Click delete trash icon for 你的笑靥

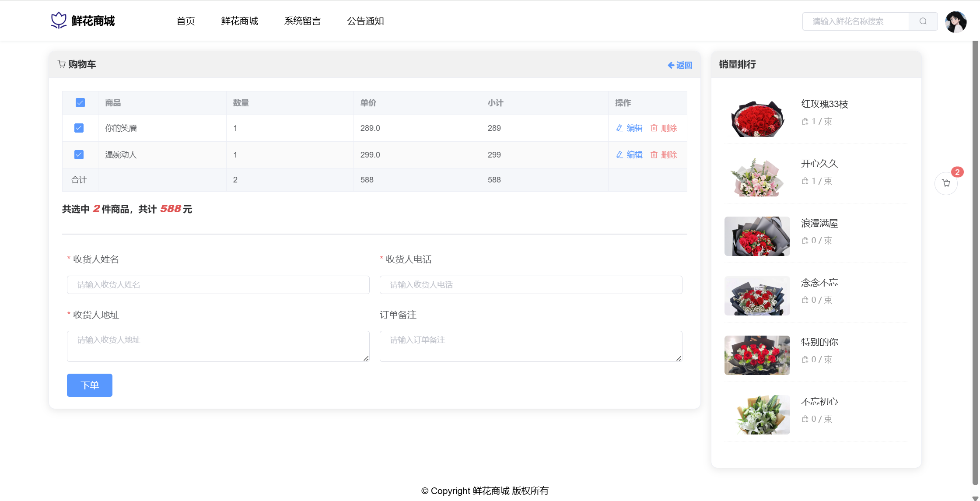[654, 128]
